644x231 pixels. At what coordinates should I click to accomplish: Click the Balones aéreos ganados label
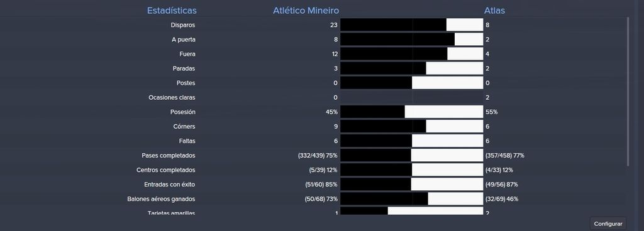click(x=161, y=199)
